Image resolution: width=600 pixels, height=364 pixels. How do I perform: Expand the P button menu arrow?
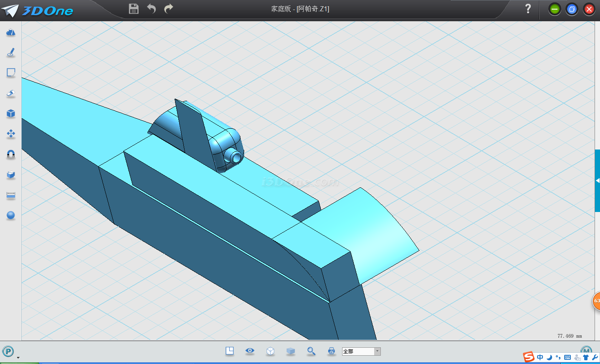coord(18,357)
